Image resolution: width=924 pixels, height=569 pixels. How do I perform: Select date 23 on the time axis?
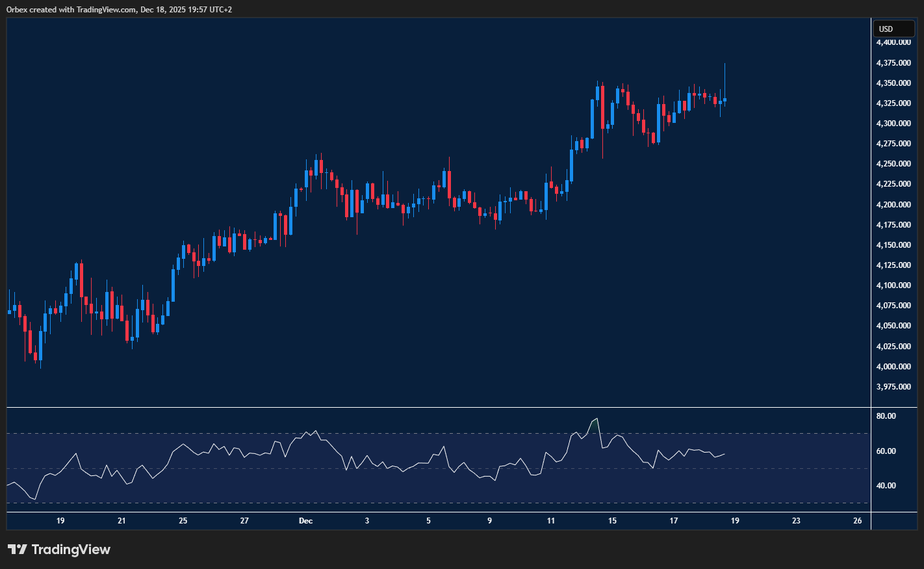pos(796,521)
